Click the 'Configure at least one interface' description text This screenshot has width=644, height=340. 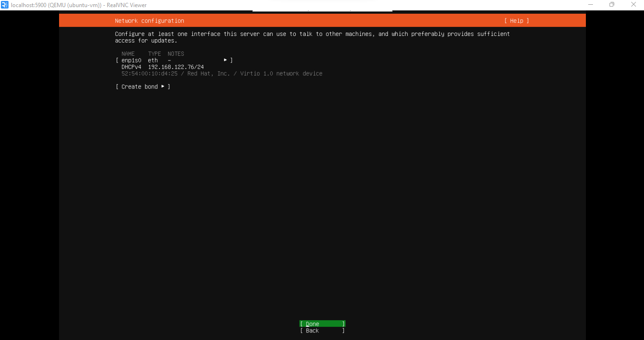coord(312,37)
